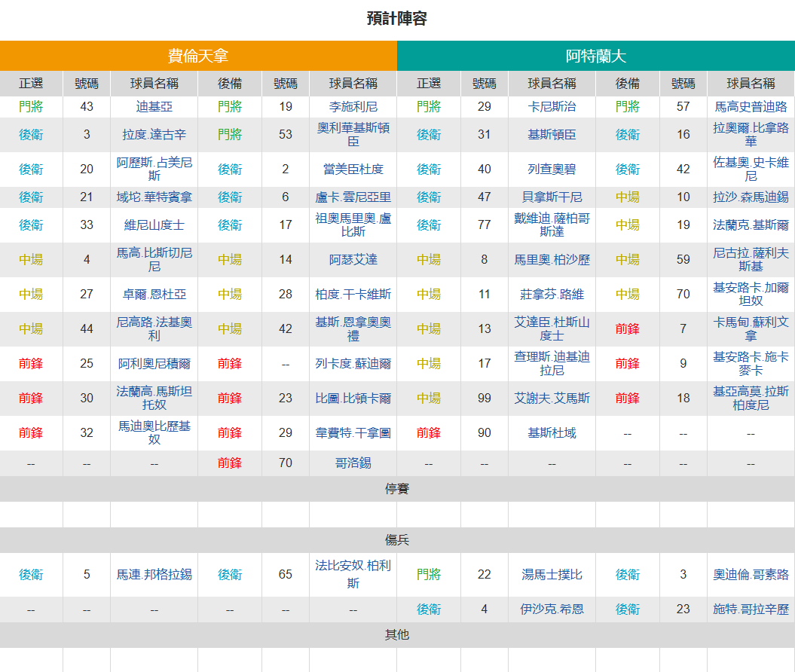Open substitute forward 哥洛錫 link

tap(353, 463)
